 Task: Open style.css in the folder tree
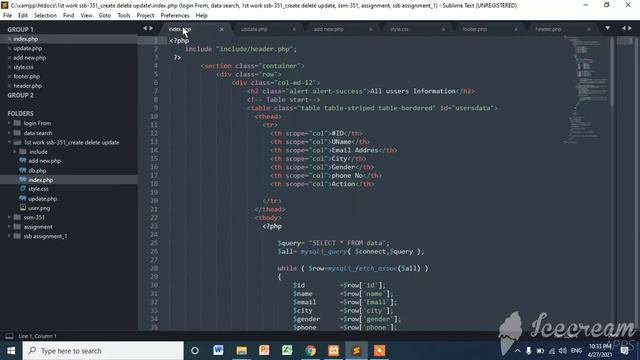[x=38, y=189]
